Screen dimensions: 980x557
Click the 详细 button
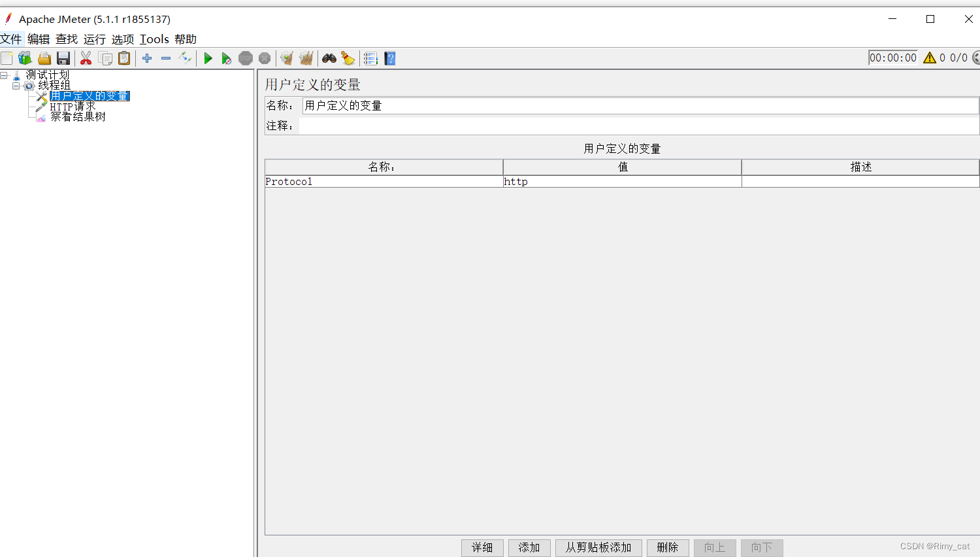[x=482, y=548]
